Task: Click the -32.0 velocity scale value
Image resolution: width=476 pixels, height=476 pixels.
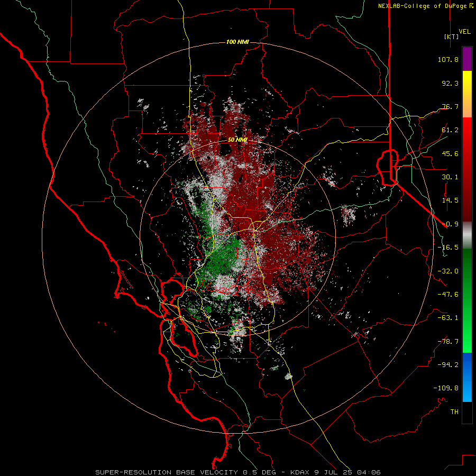Action: click(448, 271)
